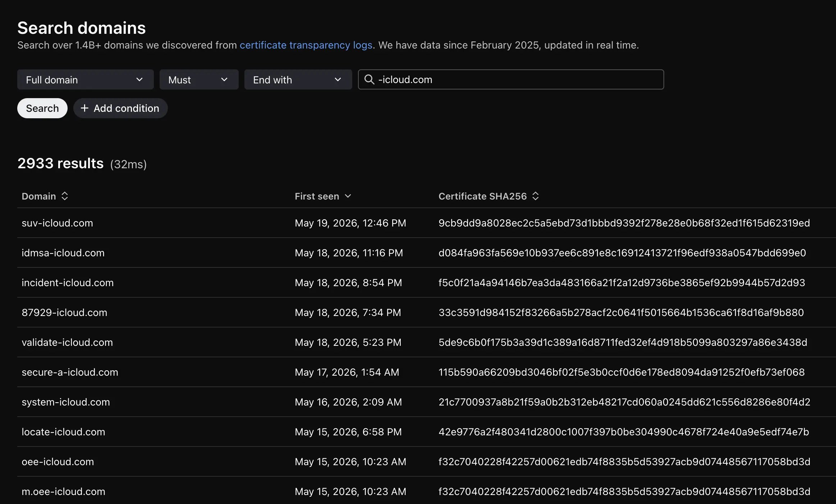Click the hash starting with 42e9776a2f48

pyautogui.click(x=624, y=432)
